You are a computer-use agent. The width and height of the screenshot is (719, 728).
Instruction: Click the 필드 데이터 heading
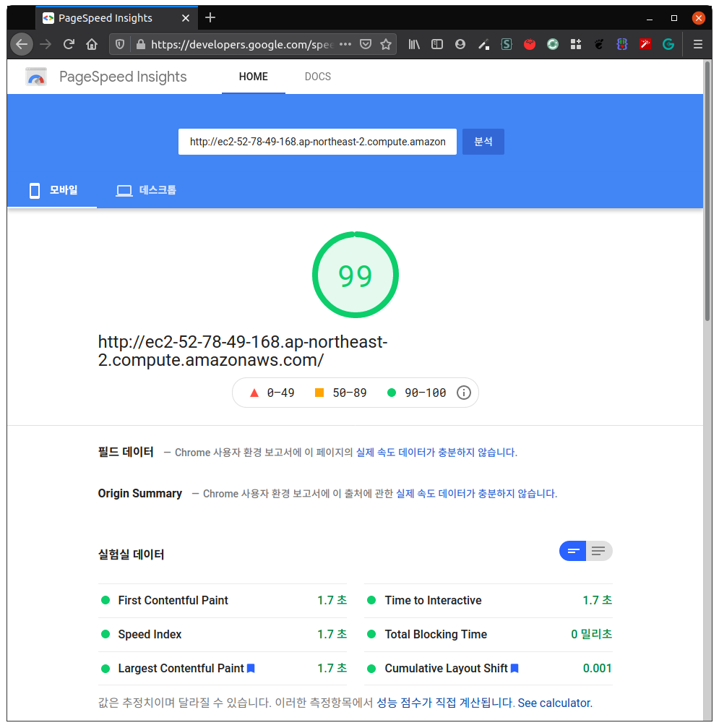click(x=126, y=453)
